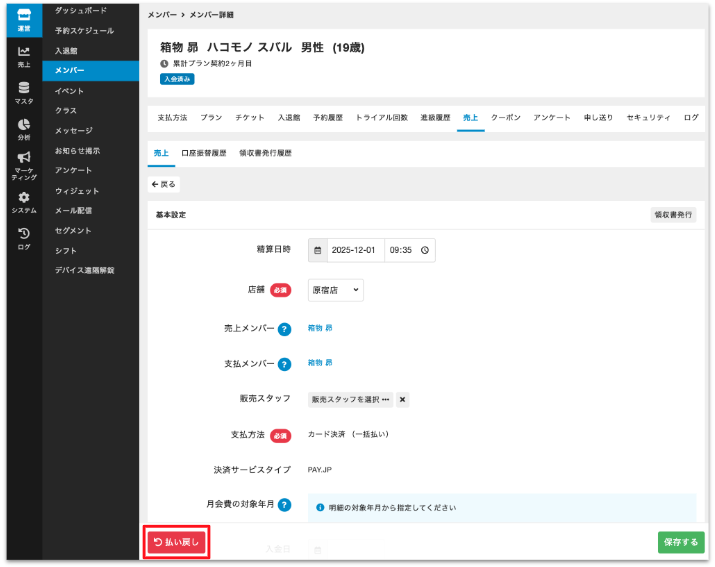Viewport: 715px width, 567px height.
Task: Open the システム gear icon
Action: [x=24, y=201]
